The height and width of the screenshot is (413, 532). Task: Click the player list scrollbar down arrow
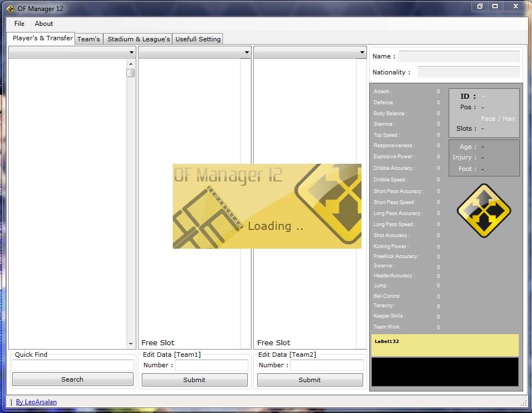pyautogui.click(x=131, y=344)
